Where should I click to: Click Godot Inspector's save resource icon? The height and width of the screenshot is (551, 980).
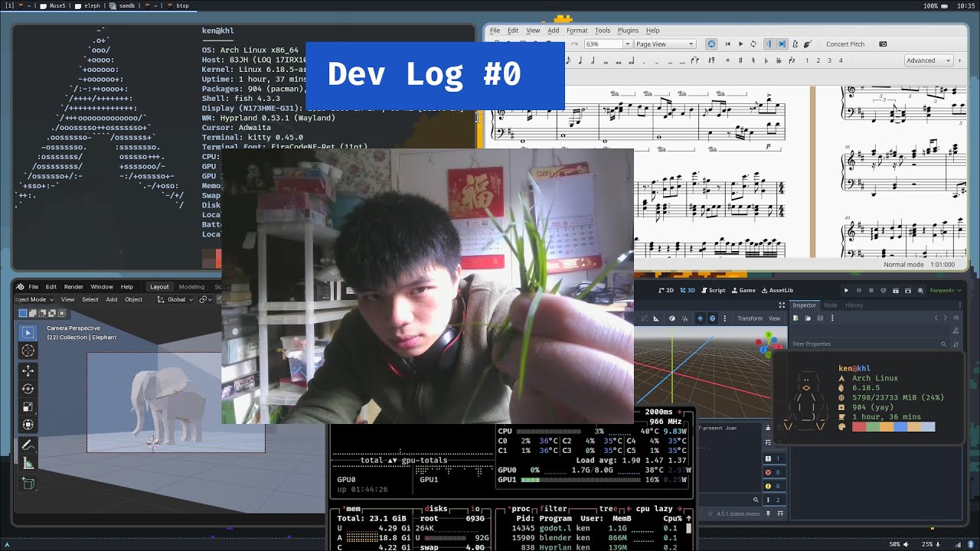pos(820,318)
